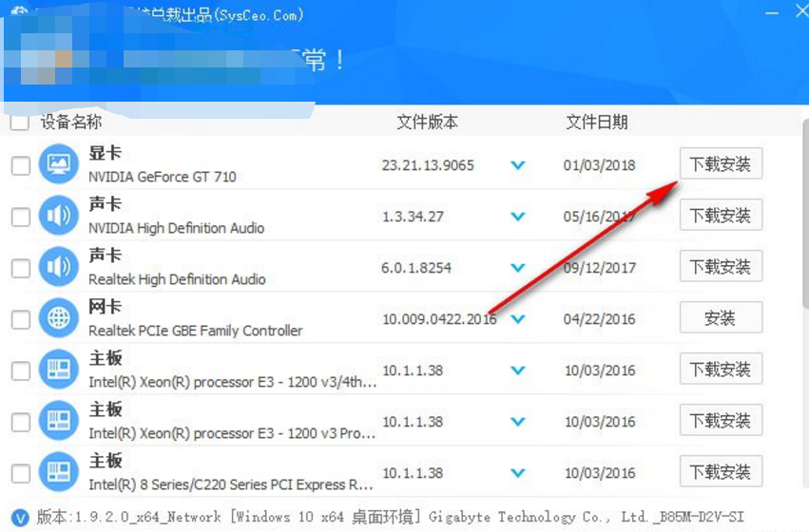809x532 pixels.
Task: Click 下载安装 for NVIDIA High Definition Audio
Action: tap(721, 215)
